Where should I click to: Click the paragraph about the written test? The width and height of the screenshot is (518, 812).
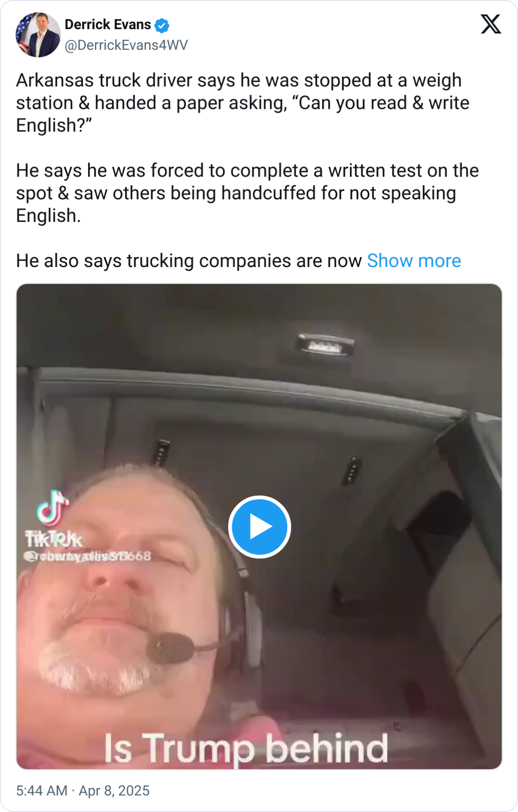tap(248, 193)
